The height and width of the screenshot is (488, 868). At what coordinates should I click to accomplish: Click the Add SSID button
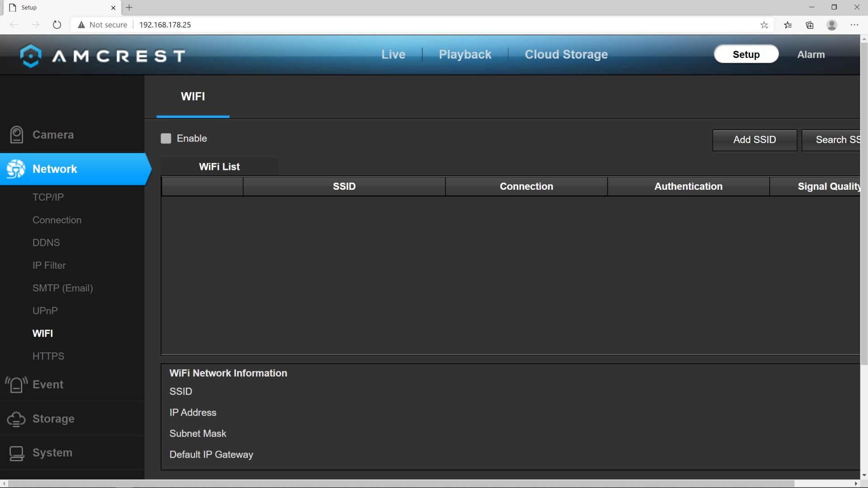(x=755, y=140)
